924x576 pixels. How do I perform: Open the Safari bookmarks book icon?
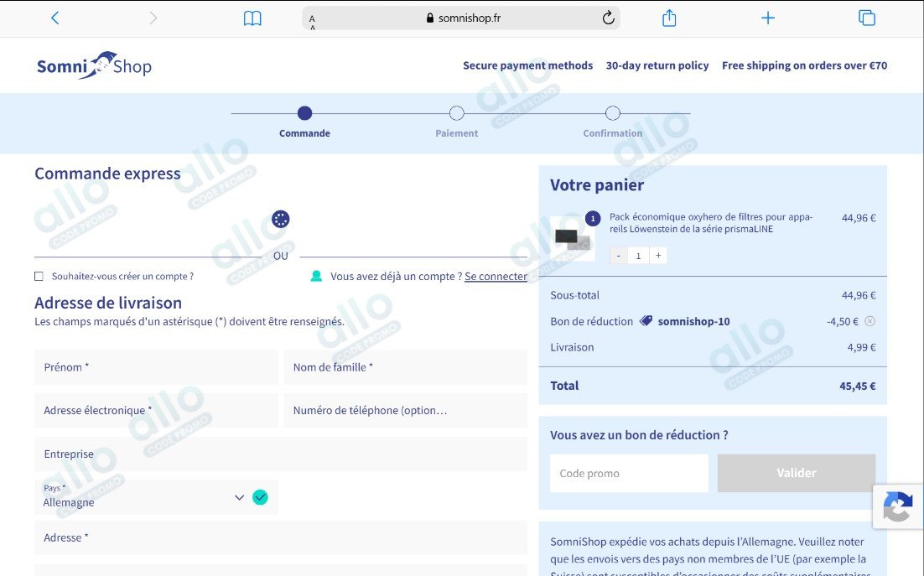252,18
